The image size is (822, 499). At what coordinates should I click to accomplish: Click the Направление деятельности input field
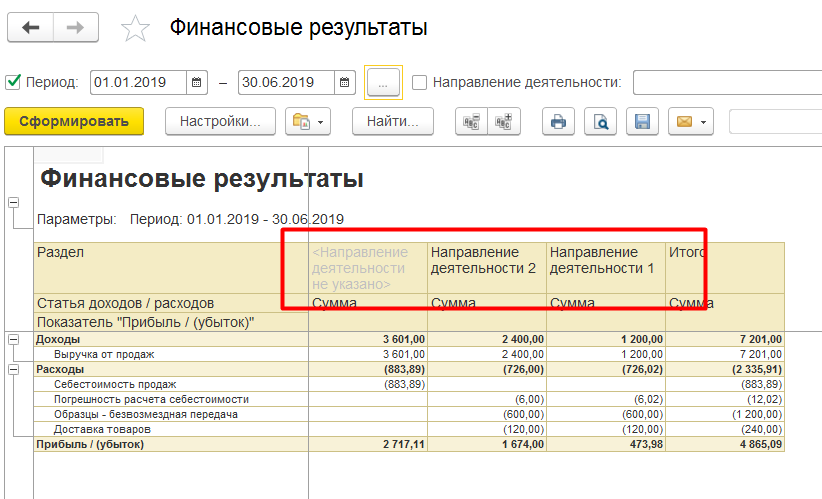[x=728, y=82]
